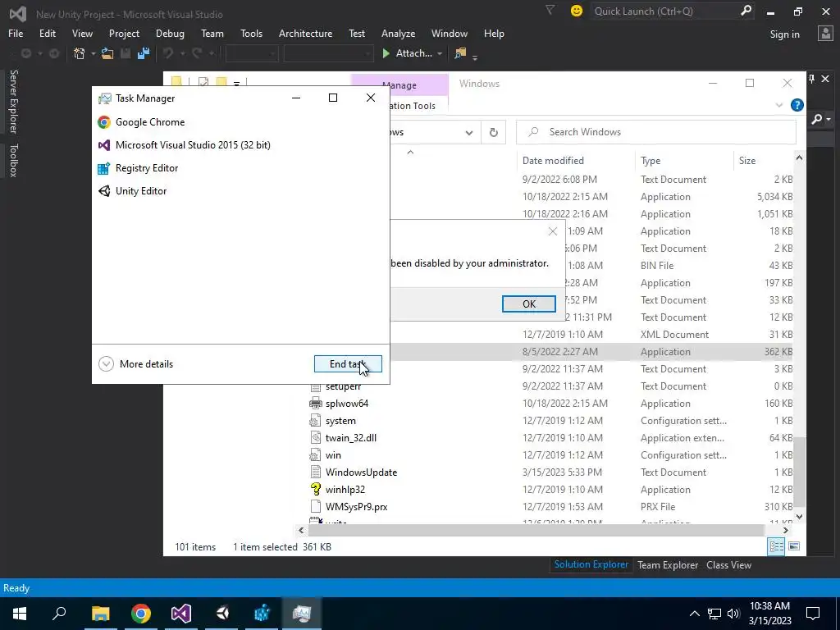Open toolbar overflow options next to Find in Files
Viewport: 840px width, 630px height.
[x=475, y=56]
